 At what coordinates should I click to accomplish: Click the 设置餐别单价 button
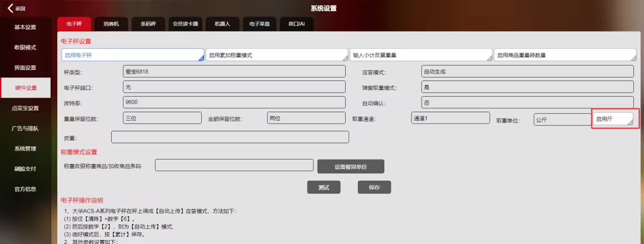pos(350,167)
